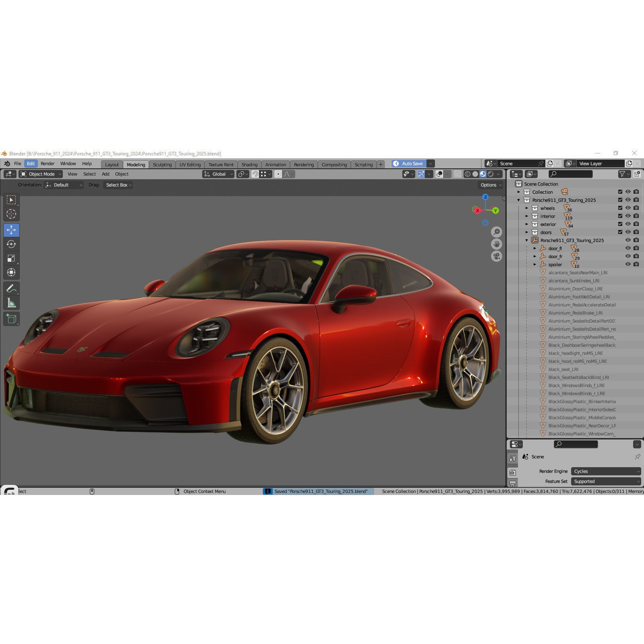Add a new workspace with plus tab

pos(381,164)
